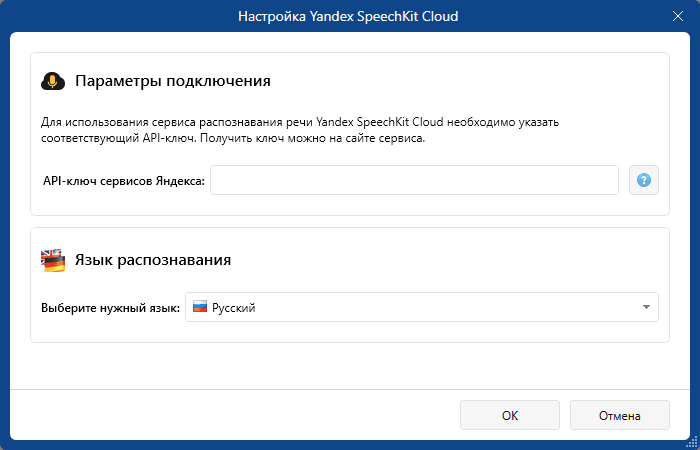Open the recognition language dropdown
The image size is (700, 450).
(421, 307)
